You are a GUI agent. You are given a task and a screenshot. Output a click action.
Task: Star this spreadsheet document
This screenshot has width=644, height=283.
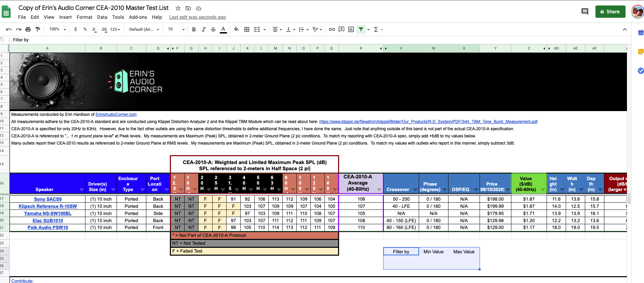(178, 8)
